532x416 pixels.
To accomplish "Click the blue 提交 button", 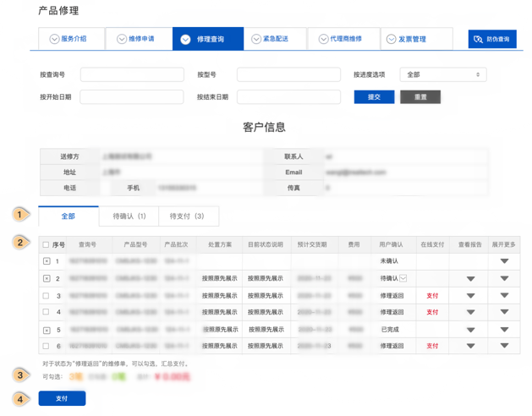I will (x=374, y=97).
